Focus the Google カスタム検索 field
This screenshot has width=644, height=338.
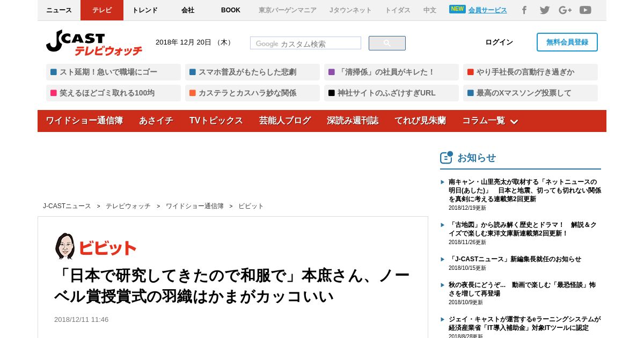click(305, 43)
